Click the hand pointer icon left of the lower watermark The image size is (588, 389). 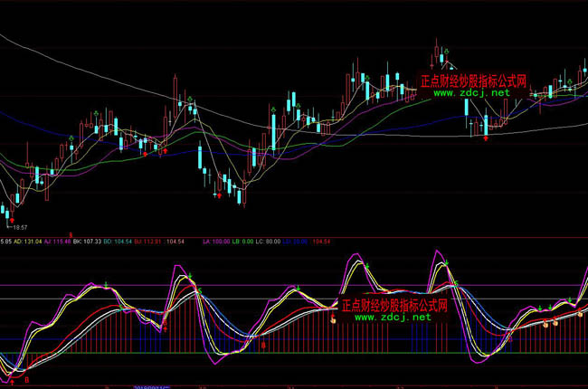pyautogui.click(x=334, y=318)
